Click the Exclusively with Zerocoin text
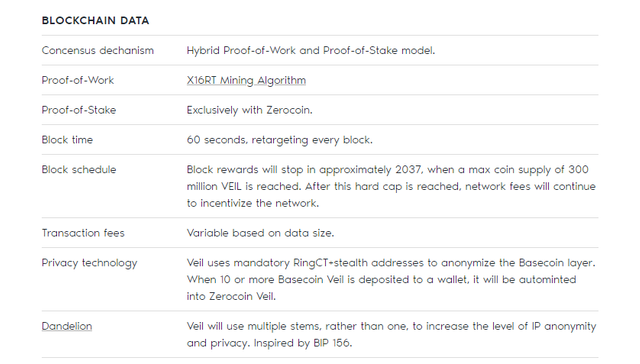The image size is (640, 364). [250, 110]
